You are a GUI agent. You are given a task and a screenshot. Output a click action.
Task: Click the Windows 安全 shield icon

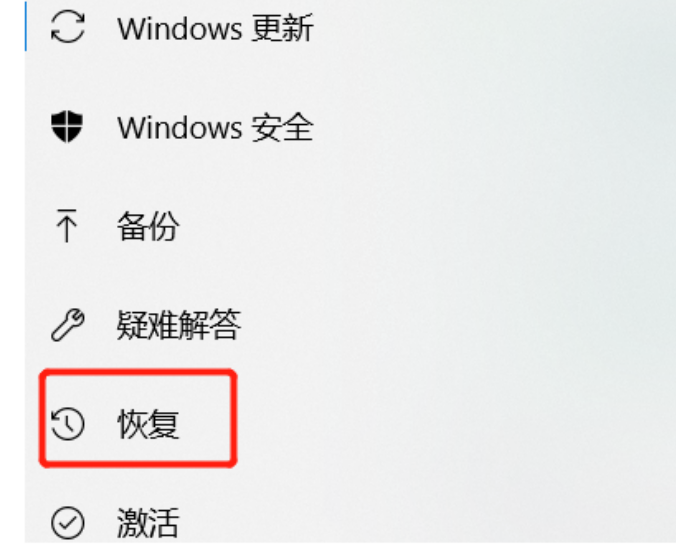pyautogui.click(x=67, y=126)
